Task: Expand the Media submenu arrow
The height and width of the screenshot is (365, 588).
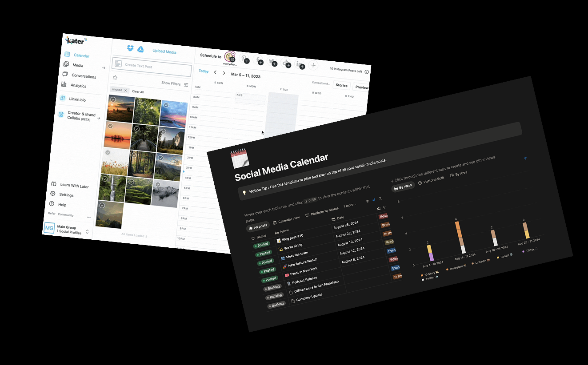Action: (x=104, y=68)
